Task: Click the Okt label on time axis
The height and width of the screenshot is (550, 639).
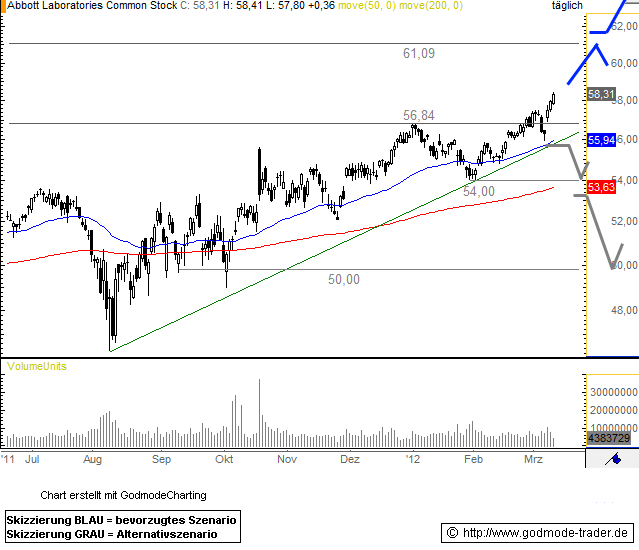Action: [x=224, y=459]
